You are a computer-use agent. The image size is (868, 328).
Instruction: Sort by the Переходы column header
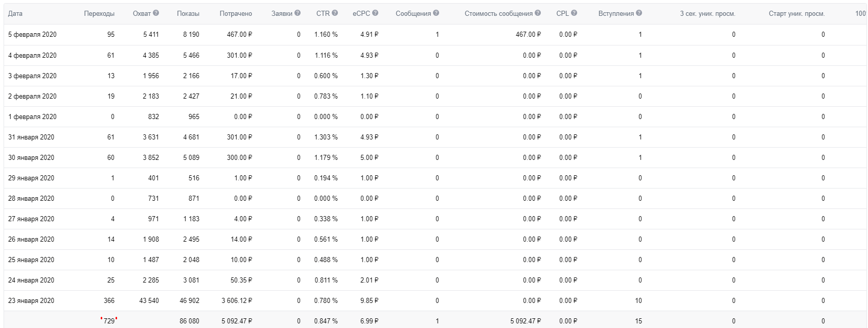pyautogui.click(x=99, y=14)
